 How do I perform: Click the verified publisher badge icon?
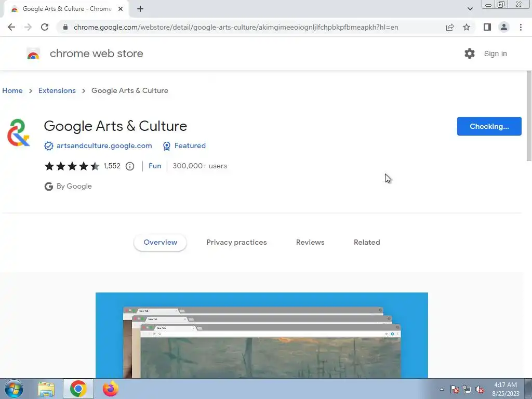[48, 146]
